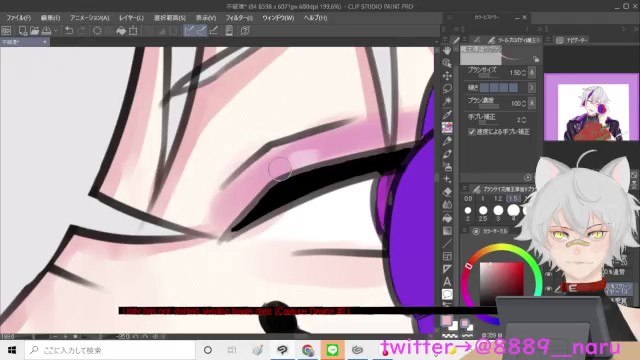This screenshot has width=640, height=360.
Task: Select the Eyedropper tool
Action: coord(447,114)
